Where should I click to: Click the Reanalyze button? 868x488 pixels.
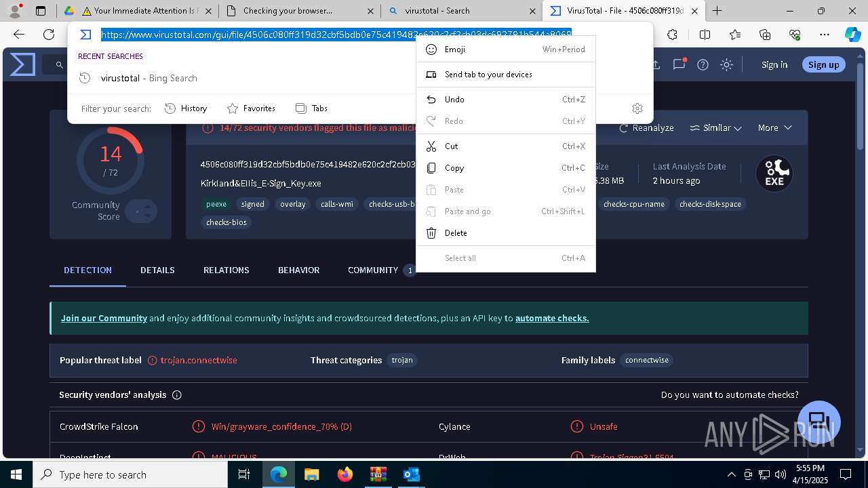646,127
